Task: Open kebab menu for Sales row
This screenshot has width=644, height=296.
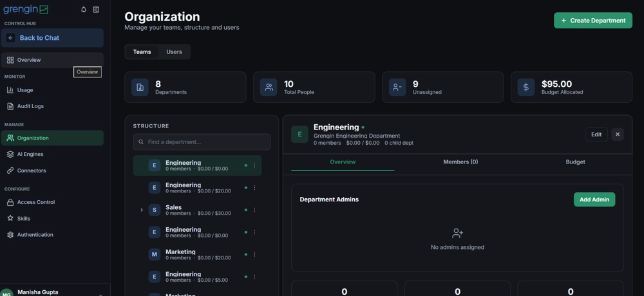Action: point(254,210)
